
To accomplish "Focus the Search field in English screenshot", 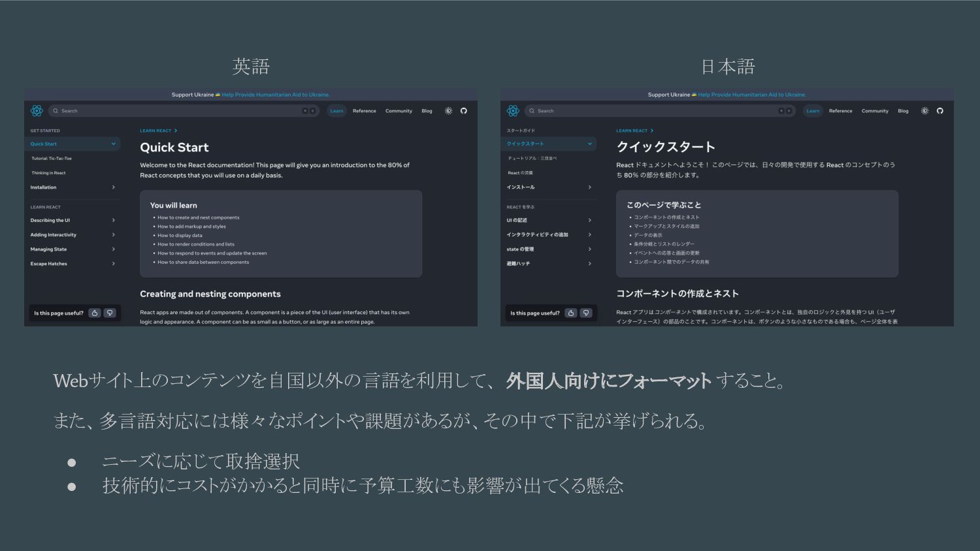I will pos(184,111).
